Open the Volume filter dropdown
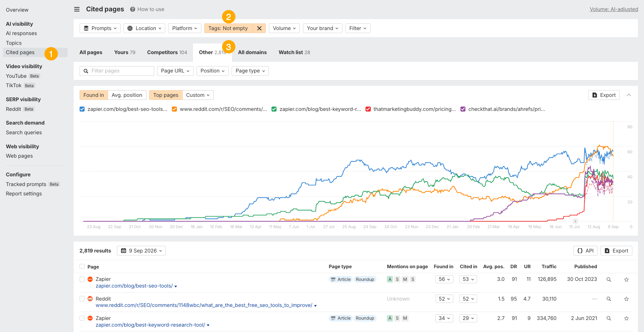644x332 pixels. tap(284, 28)
